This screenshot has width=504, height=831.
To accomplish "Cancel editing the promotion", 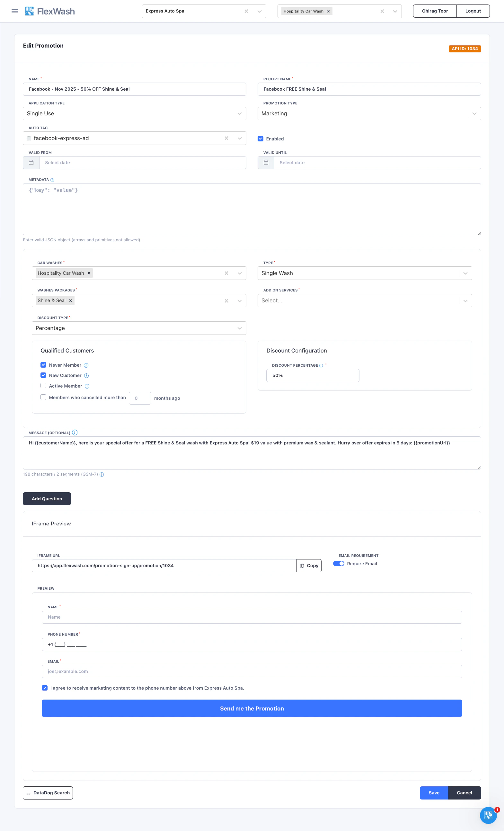I will pyautogui.click(x=464, y=793).
